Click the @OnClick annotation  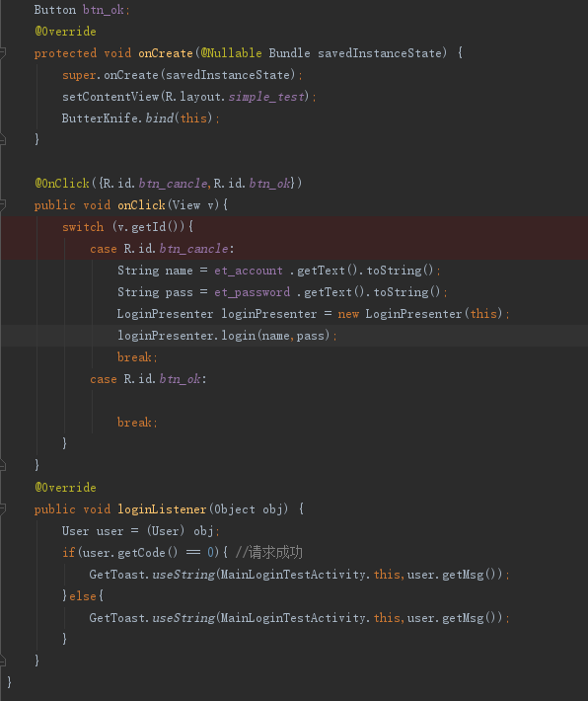(61, 184)
